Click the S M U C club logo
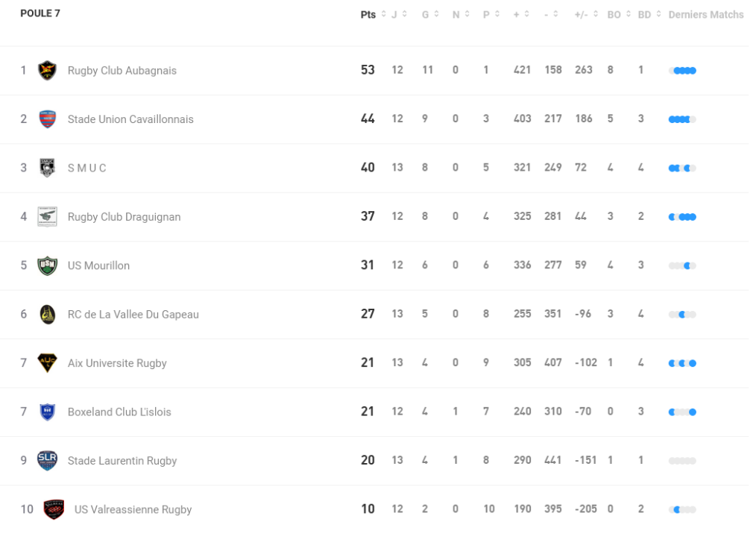The width and height of the screenshot is (756, 557). click(x=47, y=168)
